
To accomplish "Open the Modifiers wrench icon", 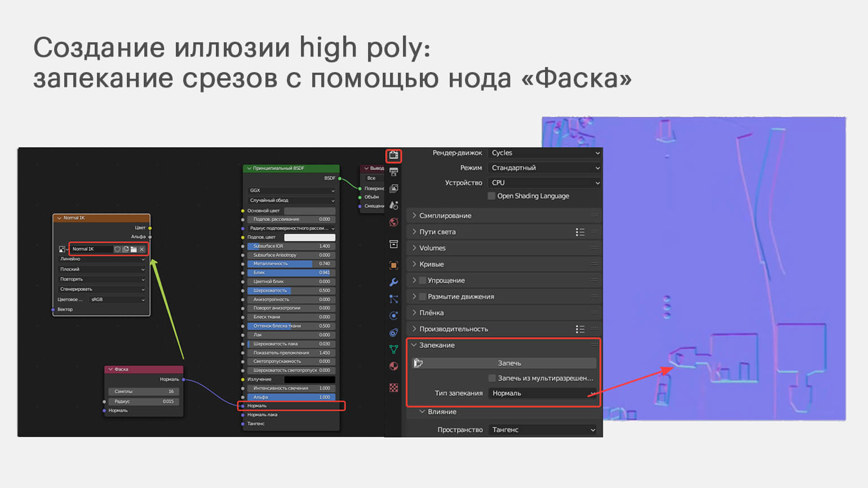I will [x=393, y=282].
